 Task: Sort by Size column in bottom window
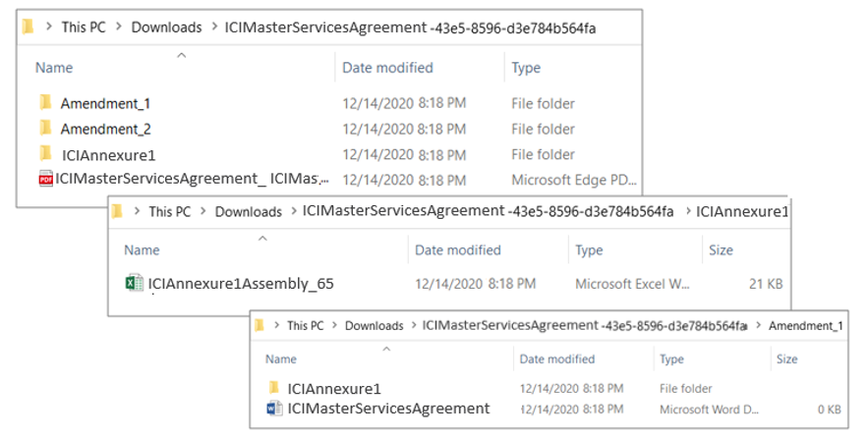787,359
